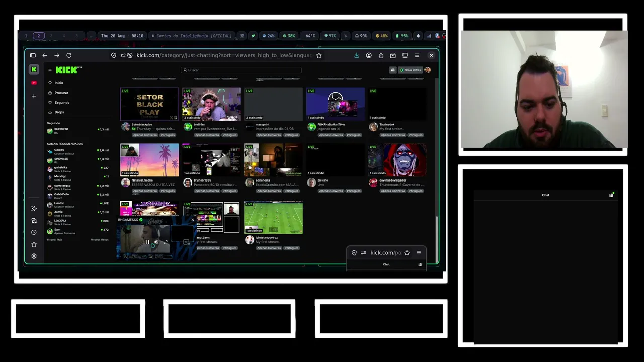Open the FBKRHaDaManTHys stream thumbnail
The image size is (644, 362).
point(336,104)
